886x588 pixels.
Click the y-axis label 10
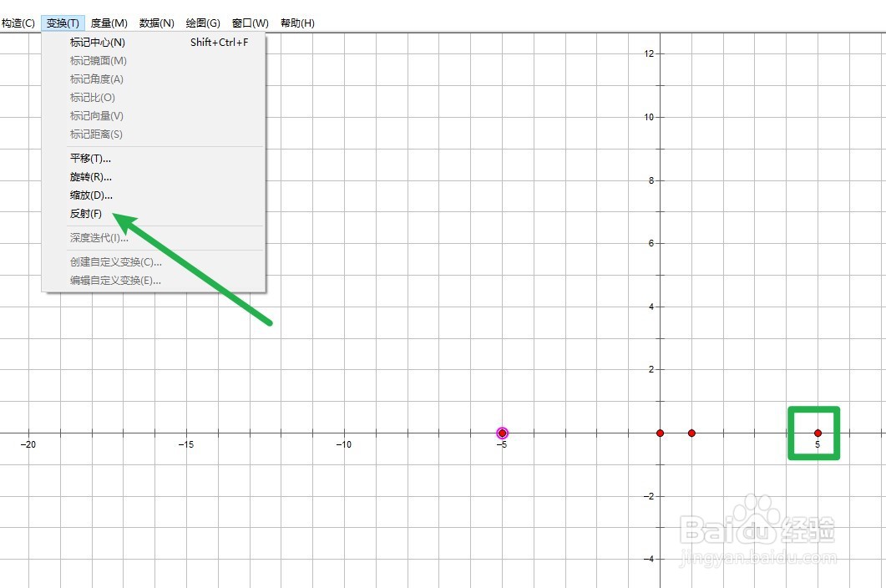point(648,117)
